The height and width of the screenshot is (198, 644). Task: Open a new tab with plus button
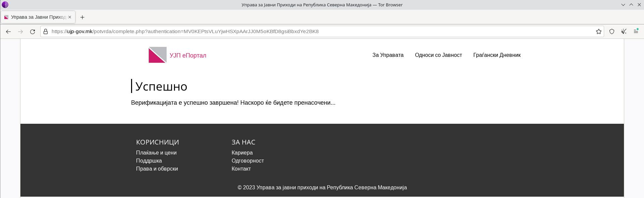[82, 17]
